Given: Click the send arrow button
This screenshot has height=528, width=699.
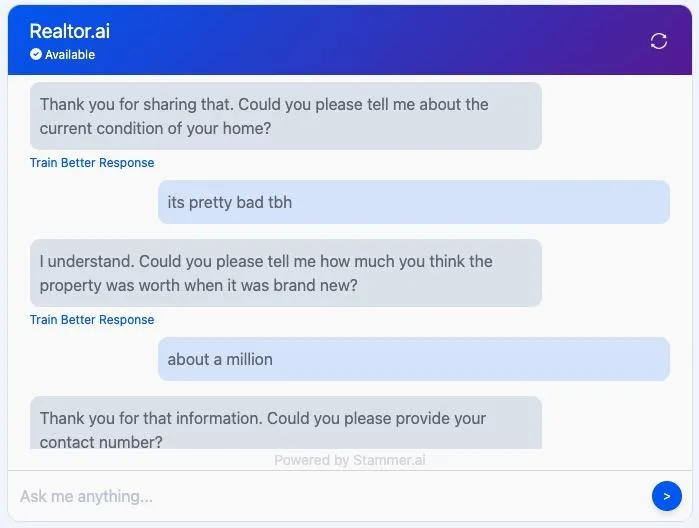Looking at the screenshot, I should pos(666,496).
